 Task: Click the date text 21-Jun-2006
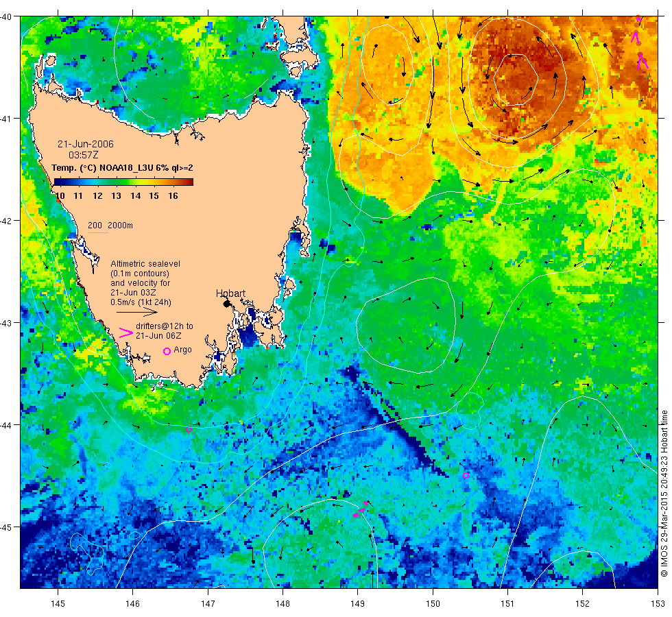(86, 145)
